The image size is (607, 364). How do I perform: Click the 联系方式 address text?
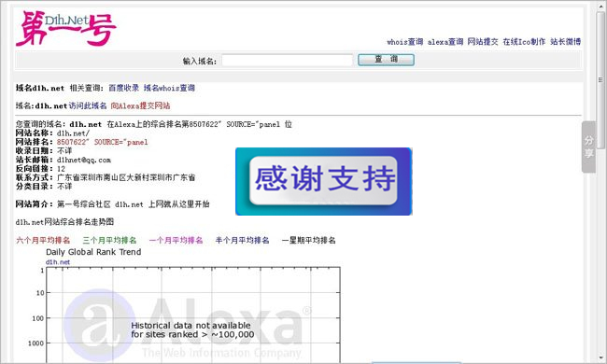[x=126, y=177]
